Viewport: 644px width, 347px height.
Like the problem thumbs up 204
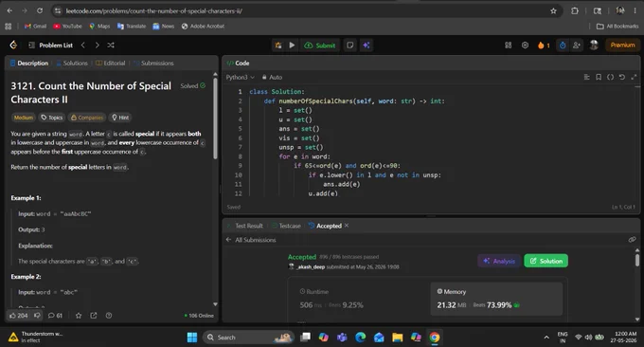[19, 316]
